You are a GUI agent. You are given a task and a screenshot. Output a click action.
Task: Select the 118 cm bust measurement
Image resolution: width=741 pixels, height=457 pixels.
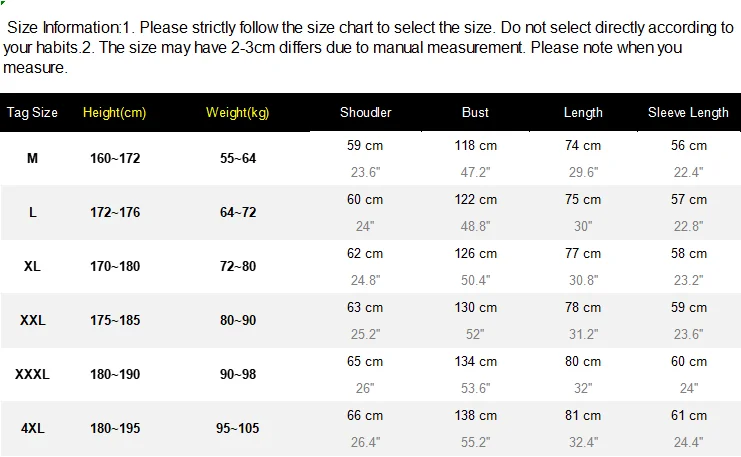pos(475,146)
